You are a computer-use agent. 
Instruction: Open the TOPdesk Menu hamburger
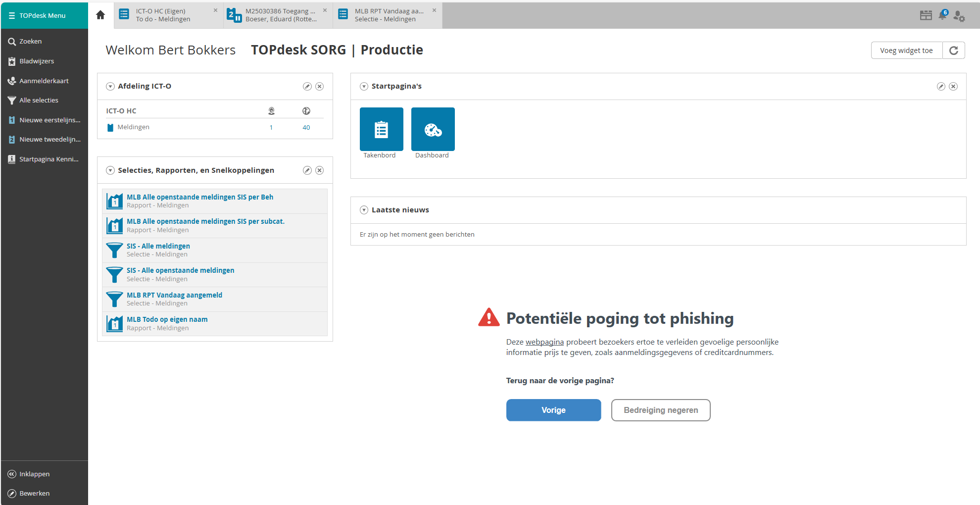point(12,15)
